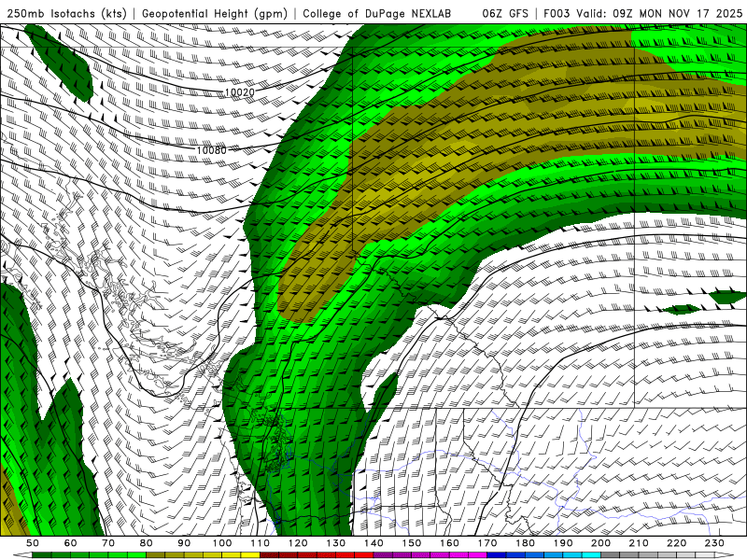747x560 pixels.
Task: Click the 230 value on the color scale
Action: (x=714, y=543)
